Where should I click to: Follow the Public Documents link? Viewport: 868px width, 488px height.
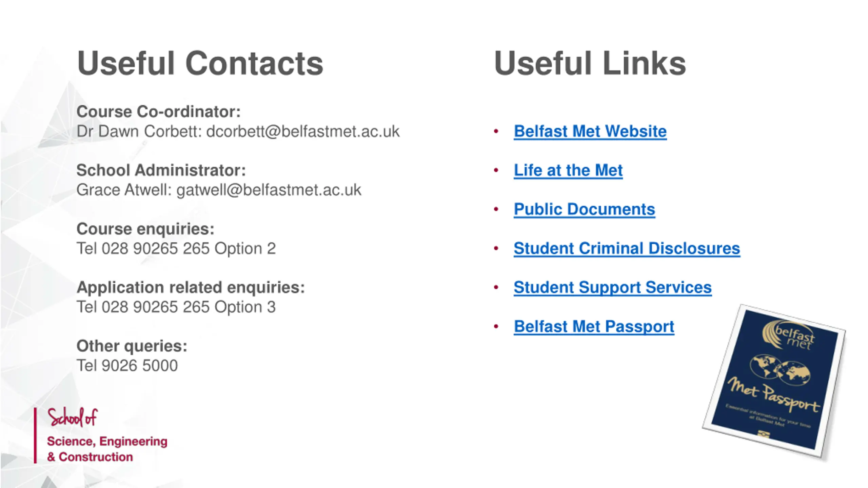point(584,209)
